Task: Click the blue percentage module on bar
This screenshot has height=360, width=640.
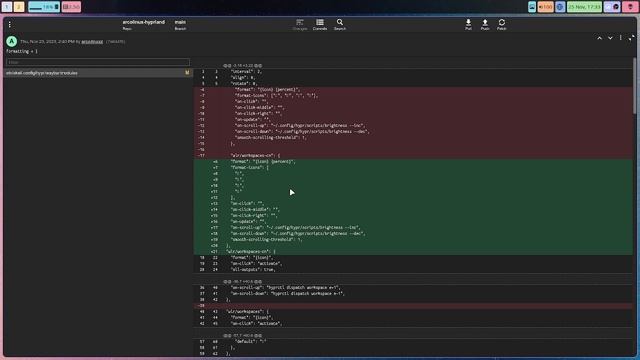Action: [44, 7]
